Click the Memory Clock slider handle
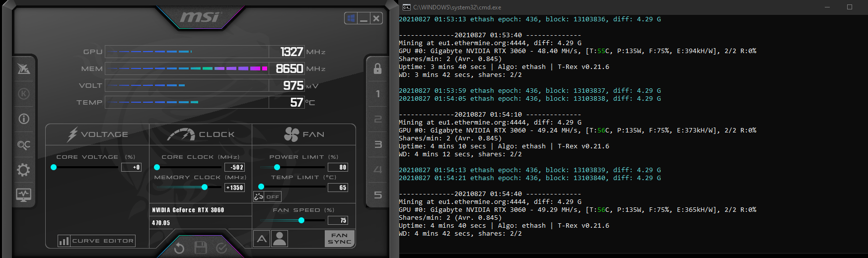Screen dimensions: 868x258 [205, 187]
